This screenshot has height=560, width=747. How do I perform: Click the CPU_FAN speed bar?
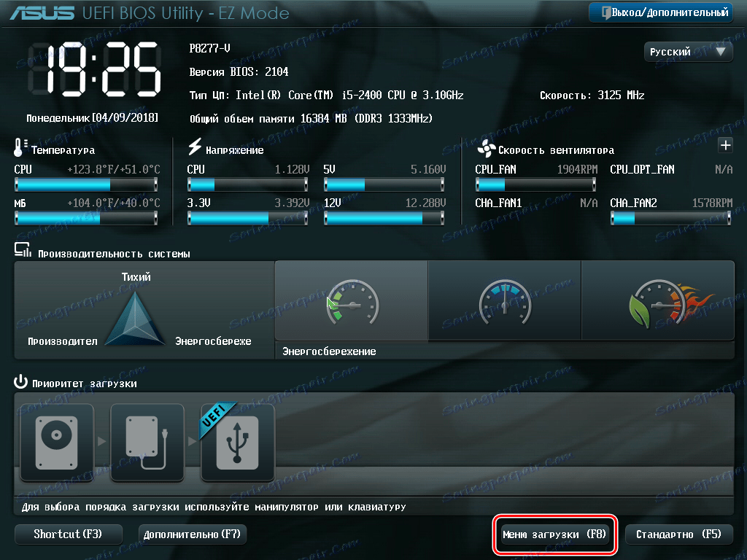tap(536, 184)
